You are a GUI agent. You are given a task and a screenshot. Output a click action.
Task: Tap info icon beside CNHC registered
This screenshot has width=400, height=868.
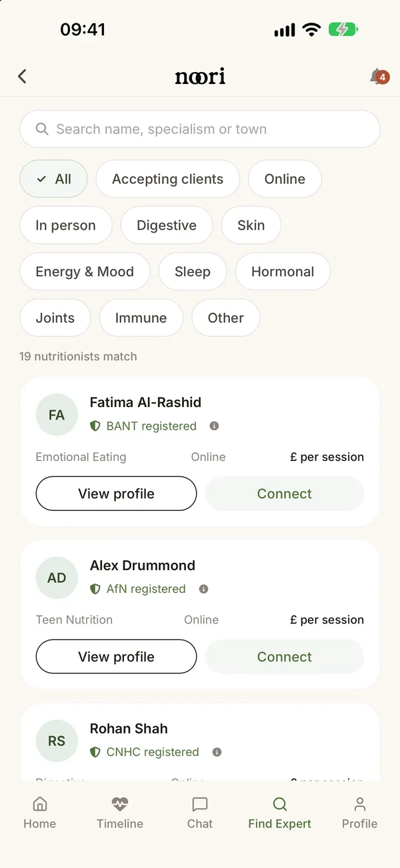click(x=217, y=752)
